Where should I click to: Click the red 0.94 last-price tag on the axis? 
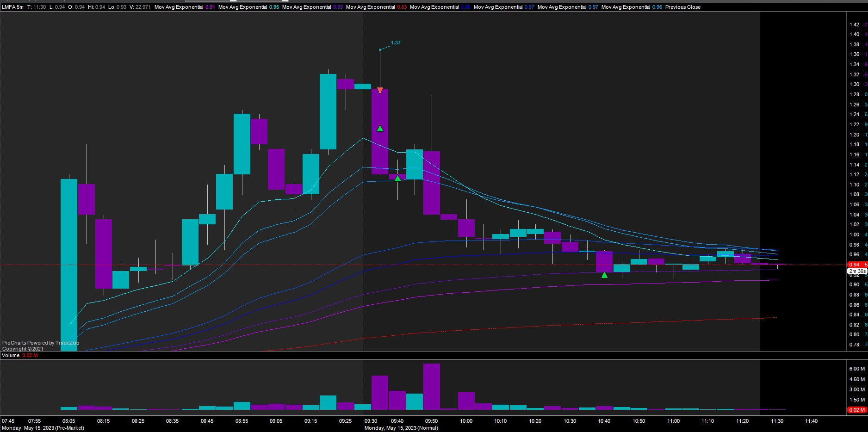tap(854, 265)
